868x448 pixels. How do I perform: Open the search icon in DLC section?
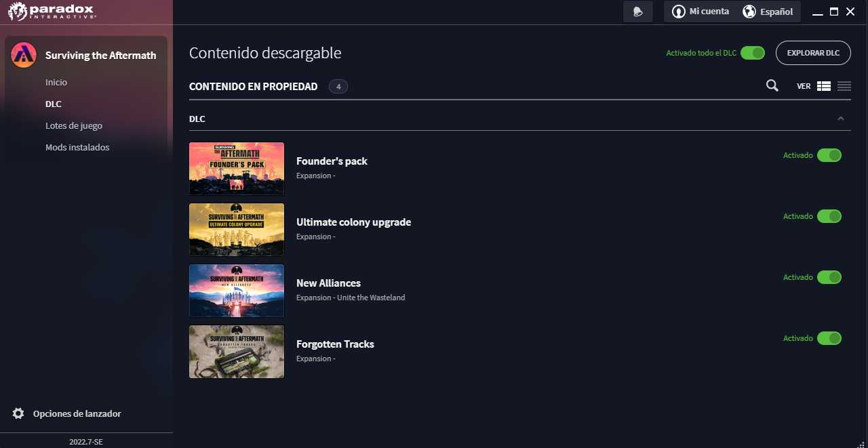[772, 86]
